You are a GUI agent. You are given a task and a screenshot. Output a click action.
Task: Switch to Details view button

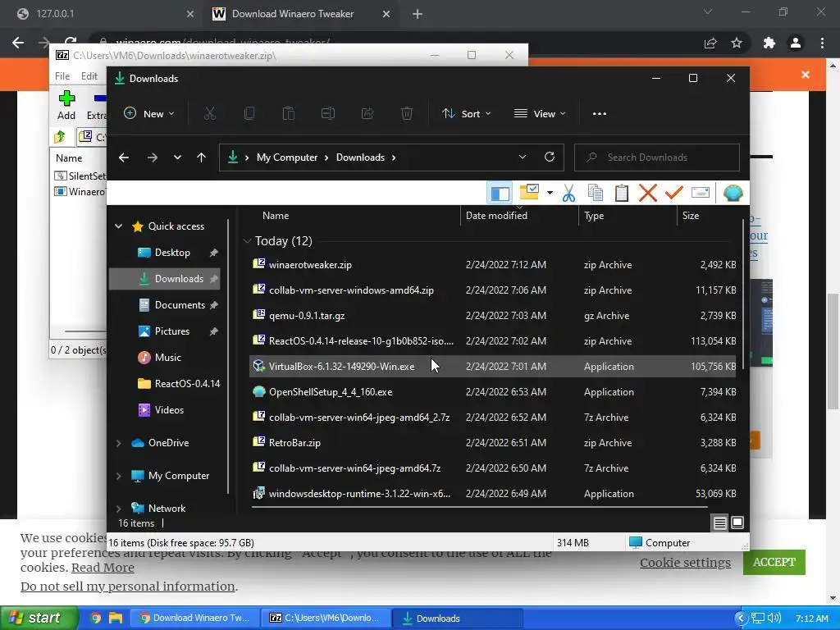click(x=719, y=523)
